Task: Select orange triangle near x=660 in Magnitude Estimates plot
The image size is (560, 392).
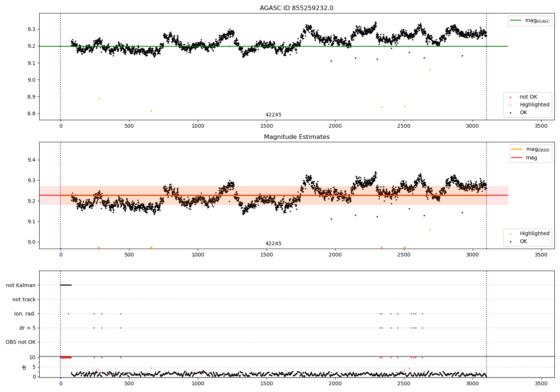Action: click(151, 248)
